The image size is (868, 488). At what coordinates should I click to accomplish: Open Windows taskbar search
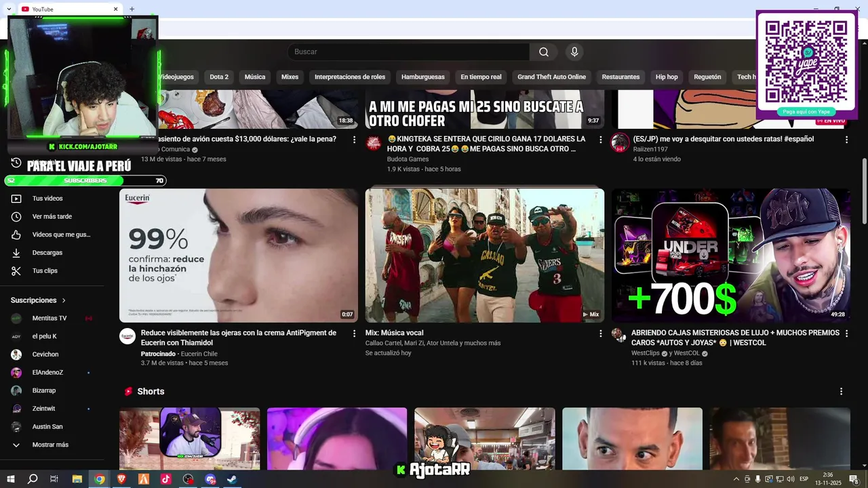pyautogui.click(x=33, y=479)
